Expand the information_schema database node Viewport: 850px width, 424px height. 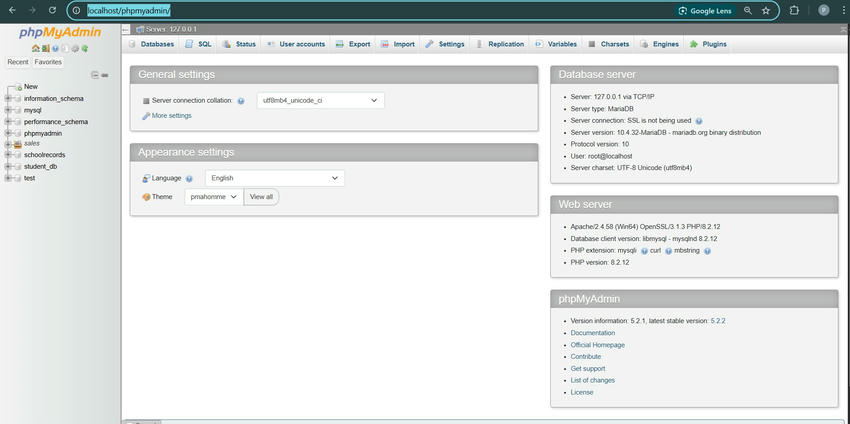tap(8, 99)
